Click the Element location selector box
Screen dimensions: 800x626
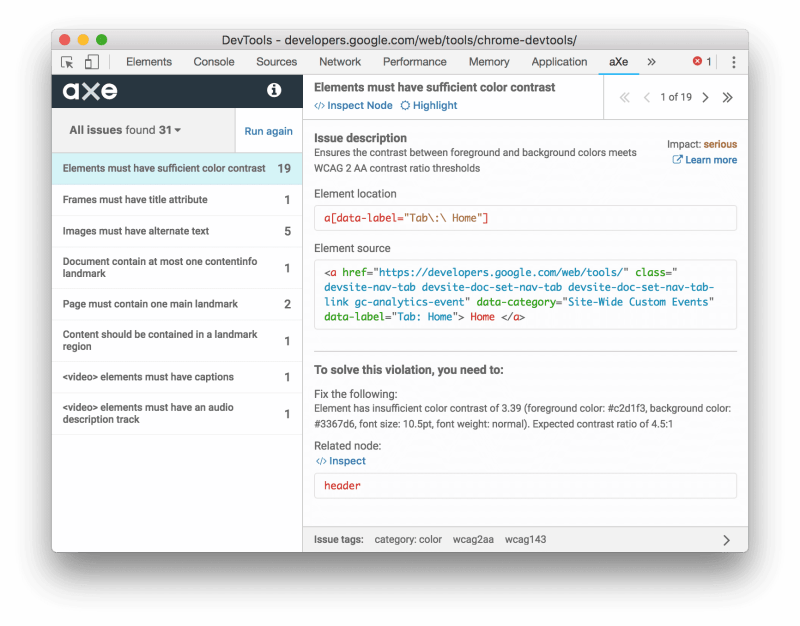point(526,218)
